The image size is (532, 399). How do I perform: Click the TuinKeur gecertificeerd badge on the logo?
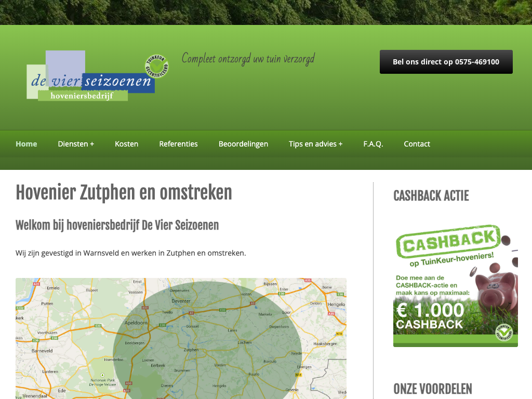(x=156, y=68)
